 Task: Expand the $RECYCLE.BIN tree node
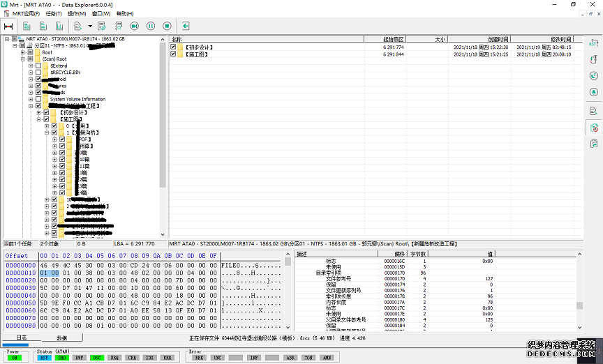tap(31, 73)
